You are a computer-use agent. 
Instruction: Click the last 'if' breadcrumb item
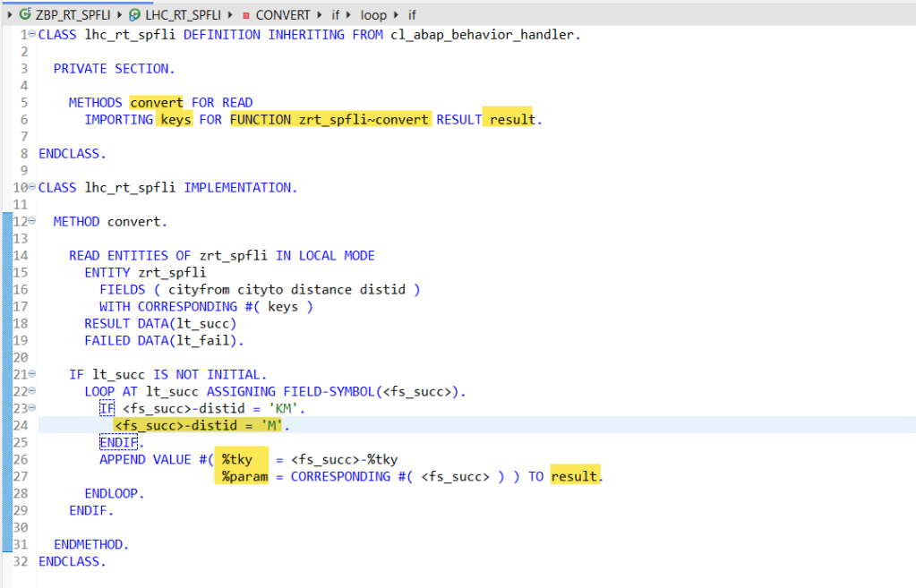(x=411, y=15)
